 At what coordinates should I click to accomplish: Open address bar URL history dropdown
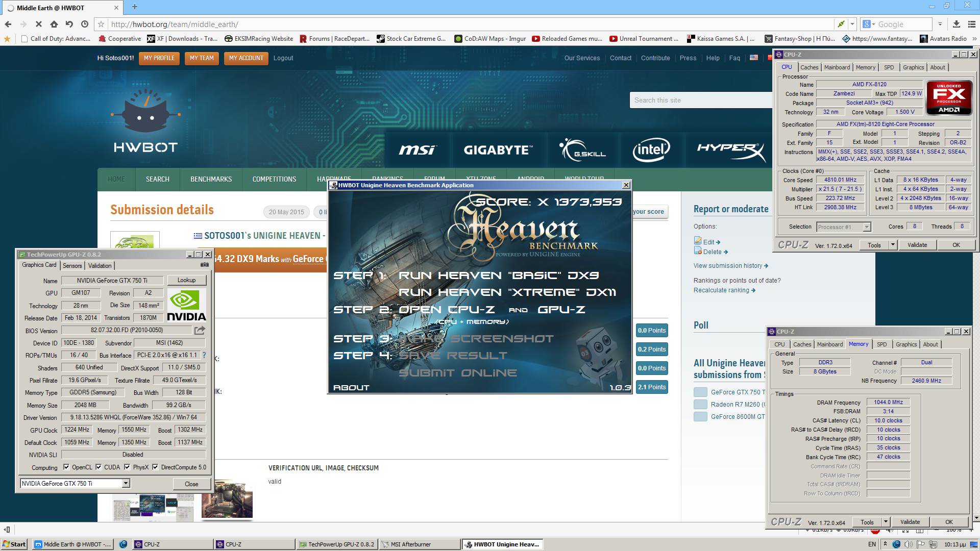[852, 24]
